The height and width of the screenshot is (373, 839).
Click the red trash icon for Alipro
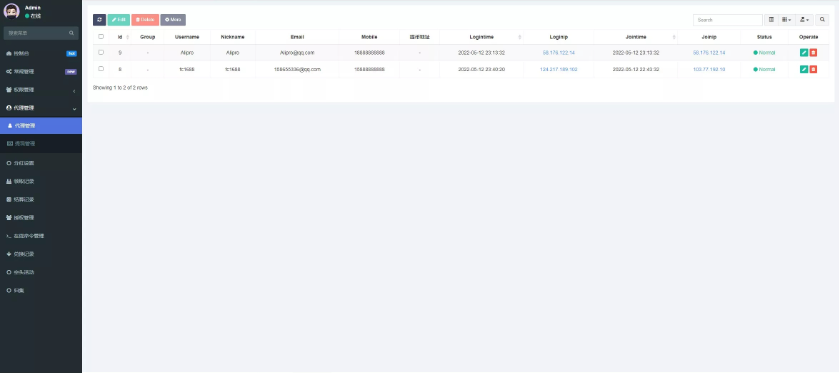pyautogui.click(x=813, y=52)
